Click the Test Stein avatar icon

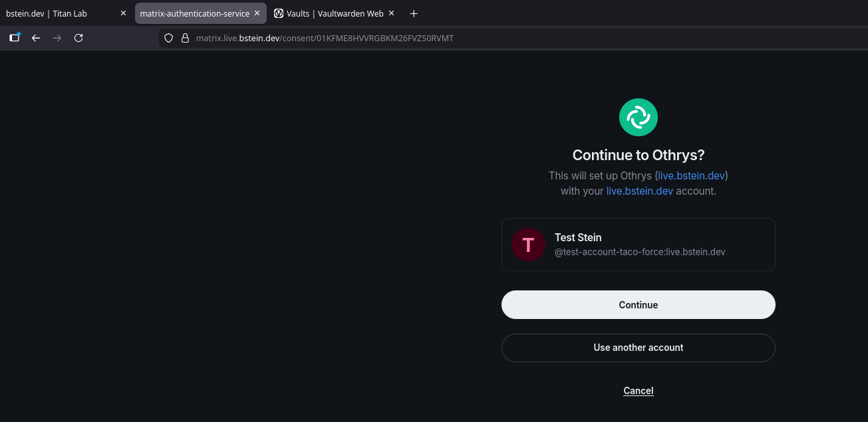tap(528, 245)
